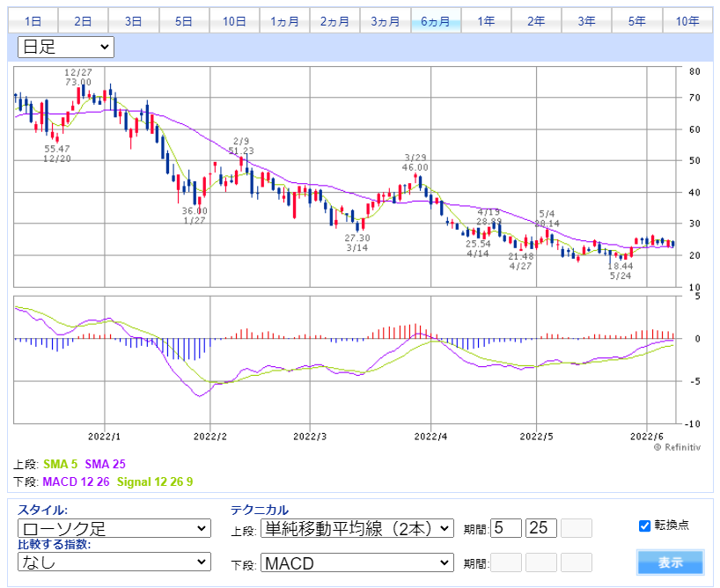Click the period field containing 25
This screenshot has height=588, width=720.
[541, 528]
